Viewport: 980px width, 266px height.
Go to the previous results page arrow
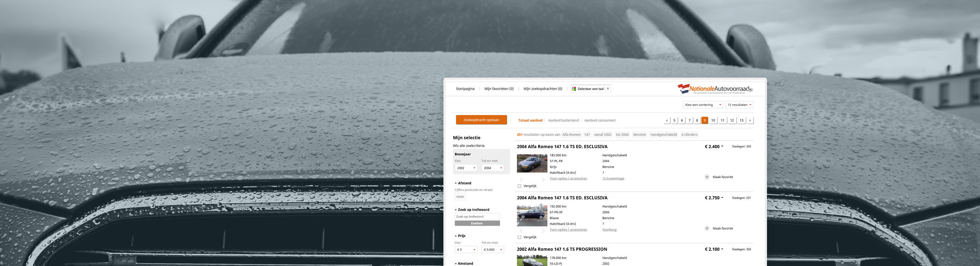click(x=666, y=120)
